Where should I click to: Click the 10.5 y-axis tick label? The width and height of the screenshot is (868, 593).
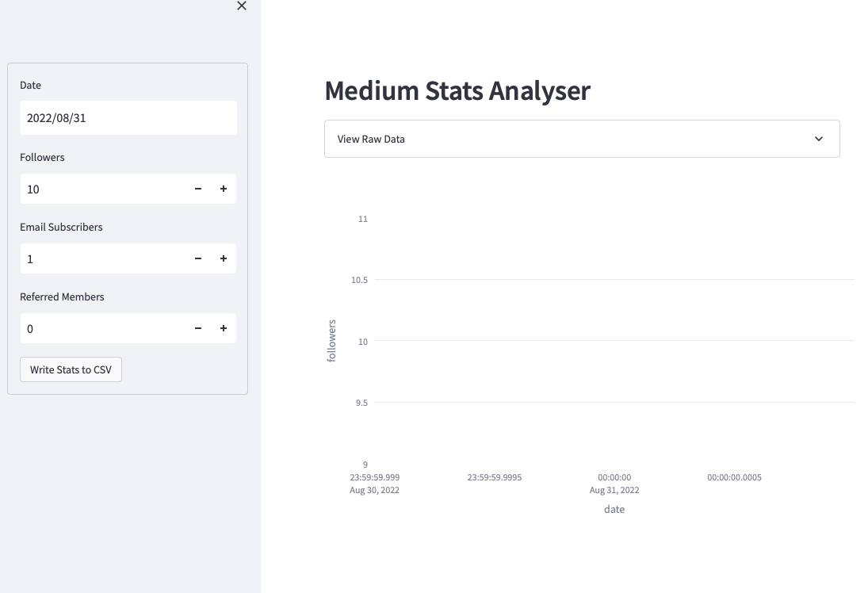click(x=359, y=280)
